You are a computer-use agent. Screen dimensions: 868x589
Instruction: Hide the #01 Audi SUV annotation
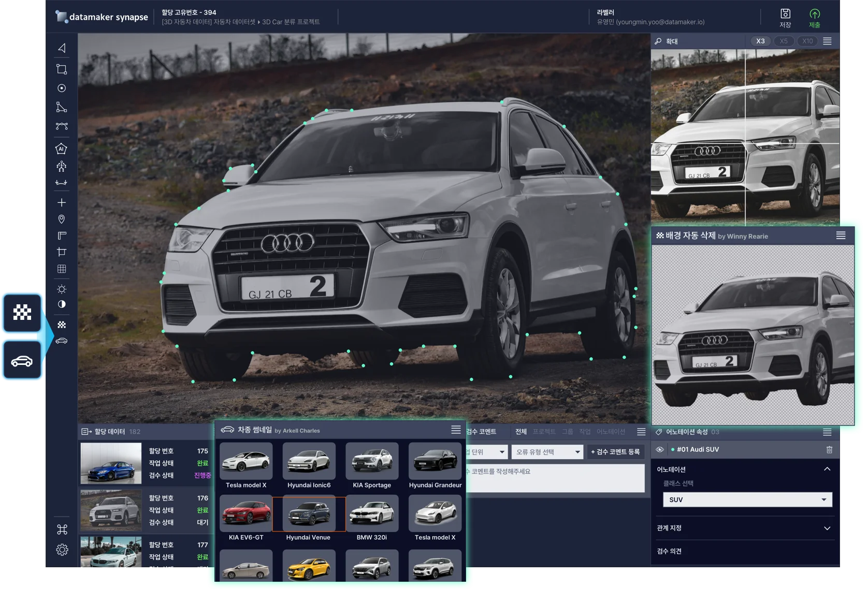(660, 450)
